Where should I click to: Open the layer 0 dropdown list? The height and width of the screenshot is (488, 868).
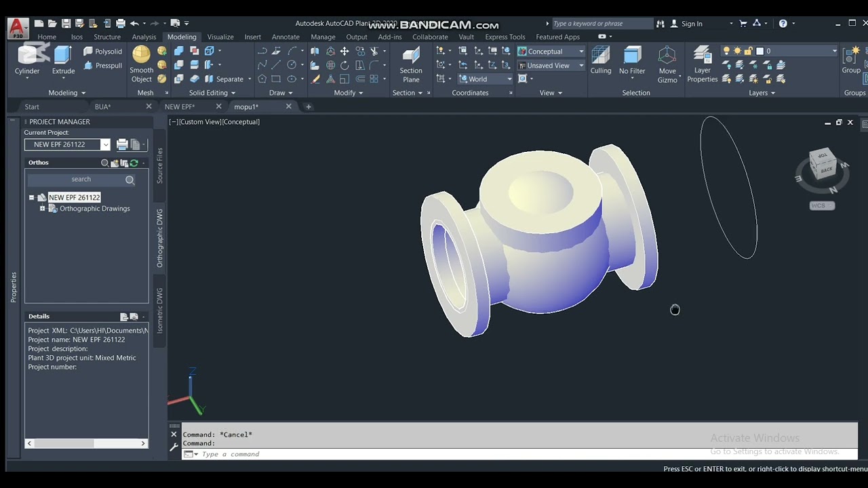834,51
